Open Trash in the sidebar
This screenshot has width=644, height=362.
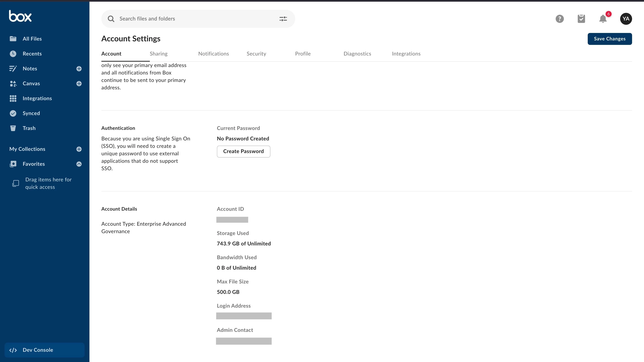click(29, 128)
